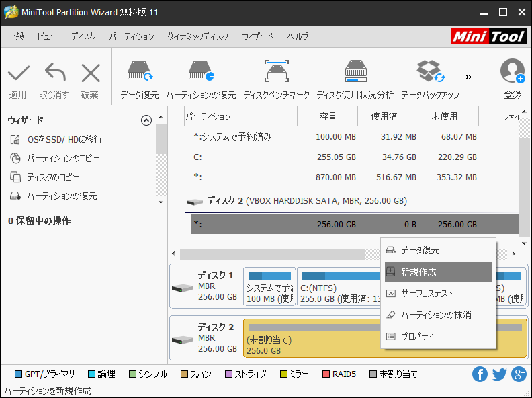Viewport: 532px width, 398px height.
Task: Click パーティションのコピー wizard icon
Action: [x=15, y=158]
